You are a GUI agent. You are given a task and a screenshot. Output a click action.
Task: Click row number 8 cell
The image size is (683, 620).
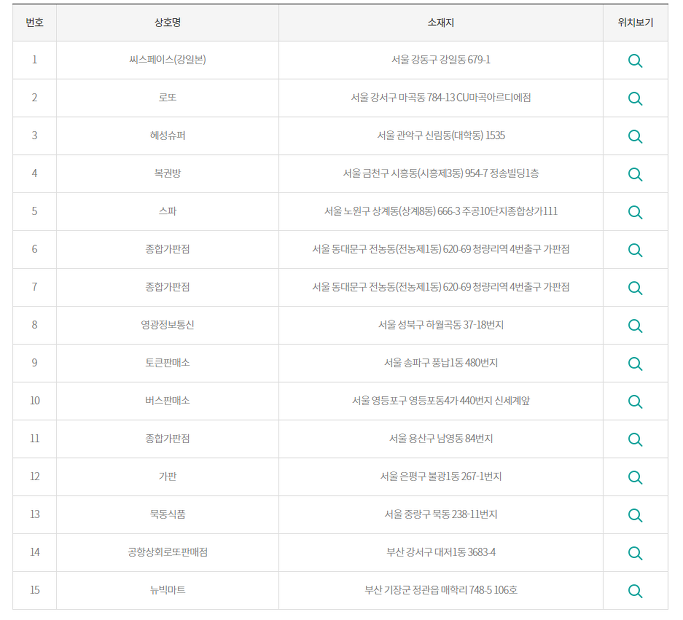34,325
